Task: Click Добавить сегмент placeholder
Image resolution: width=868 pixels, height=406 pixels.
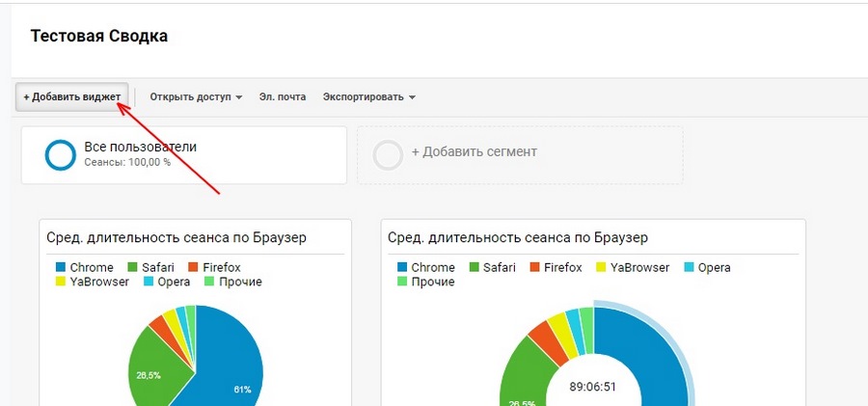Action: (x=520, y=155)
